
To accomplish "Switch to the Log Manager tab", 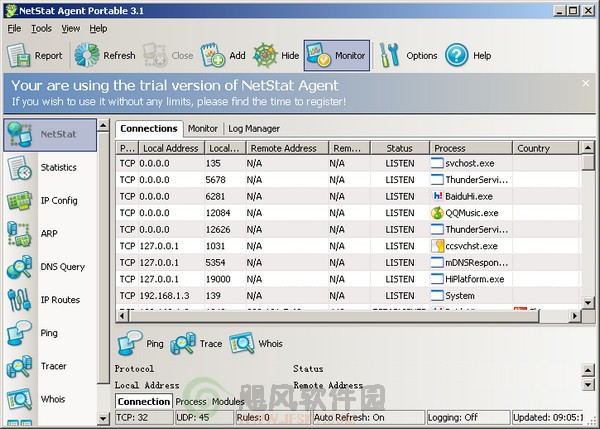I will coord(254,129).
